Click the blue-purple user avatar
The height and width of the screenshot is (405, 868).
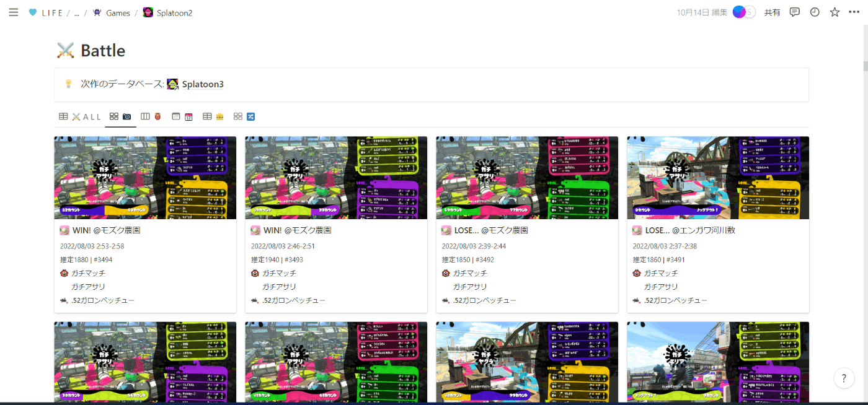(739, 12)
